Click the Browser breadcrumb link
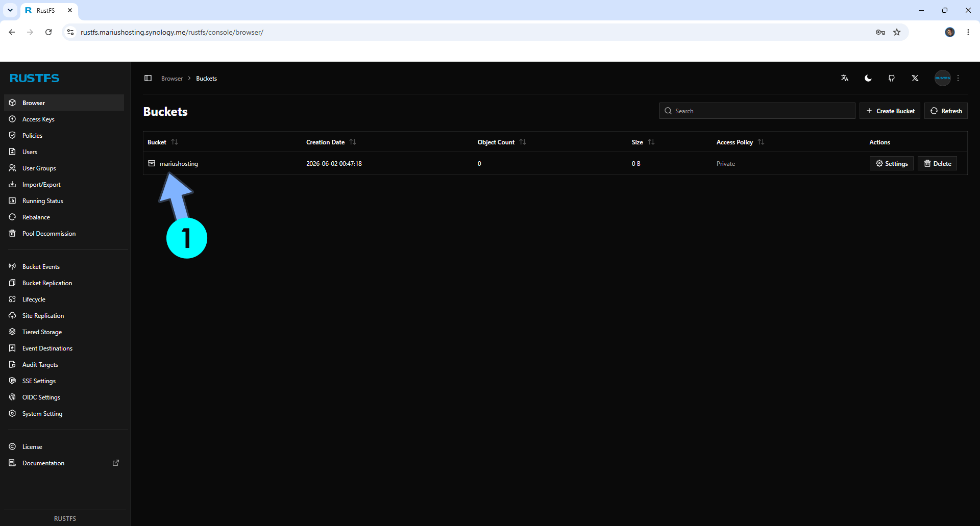The width and height of the screenshot is (980, 526). click(172, 78)
